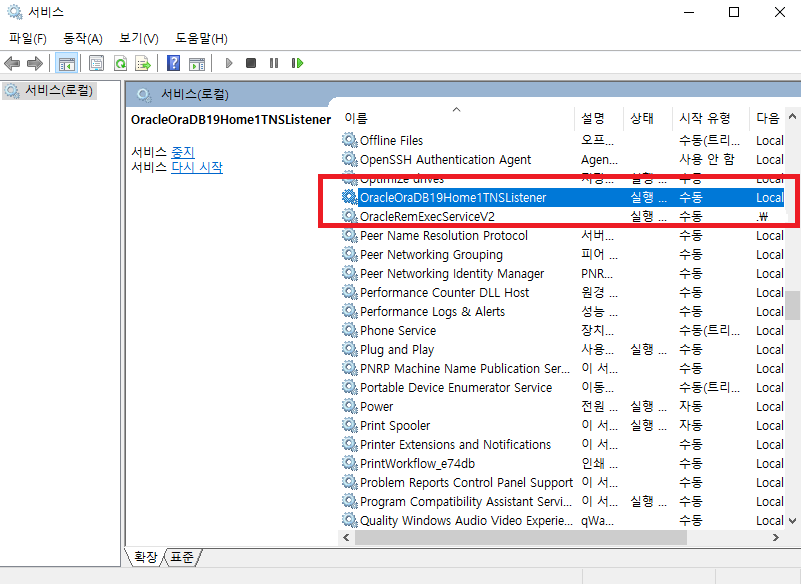Open the 도움말(H) menu
801x584 pixels.
pyautogui.click(x=201, y=38)
